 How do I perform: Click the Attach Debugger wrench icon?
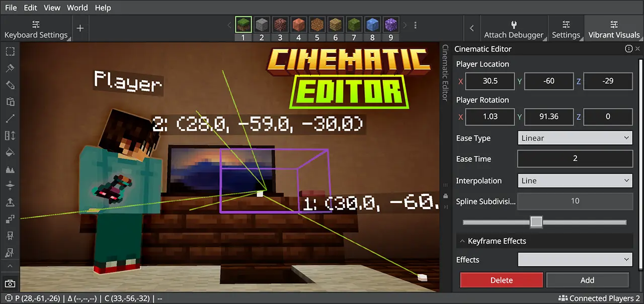[x=513, y=25]
